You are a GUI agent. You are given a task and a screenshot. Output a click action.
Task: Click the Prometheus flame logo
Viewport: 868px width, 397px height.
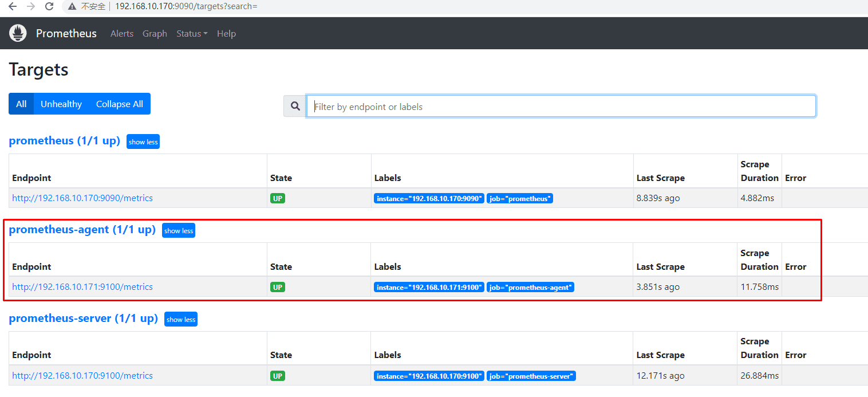click(18, 33)
